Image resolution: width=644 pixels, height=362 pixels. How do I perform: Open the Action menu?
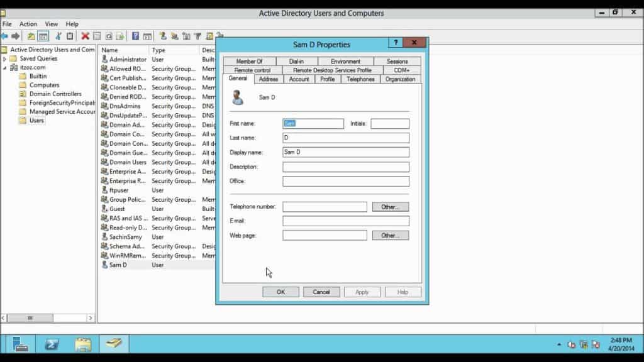(28, 25)
